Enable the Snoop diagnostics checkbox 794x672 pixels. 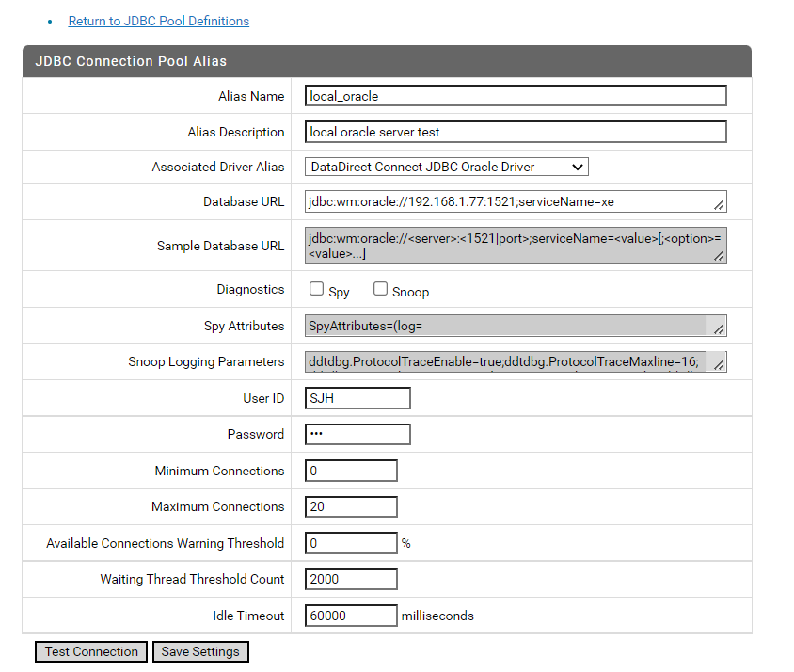(x=381, y=290)
